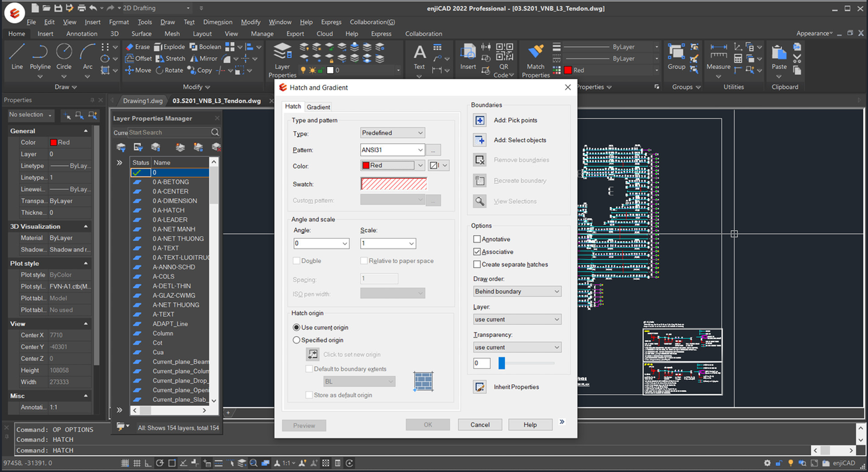Enable the Annotative checkbox
This screenshot has height=472, width=868.
477,239
